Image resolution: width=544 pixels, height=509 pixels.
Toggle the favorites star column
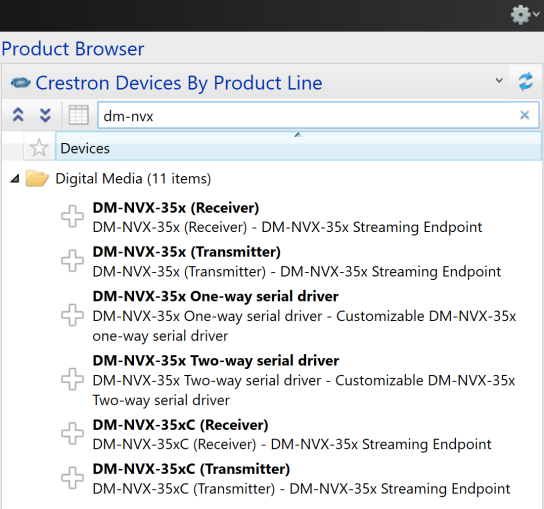39,148
